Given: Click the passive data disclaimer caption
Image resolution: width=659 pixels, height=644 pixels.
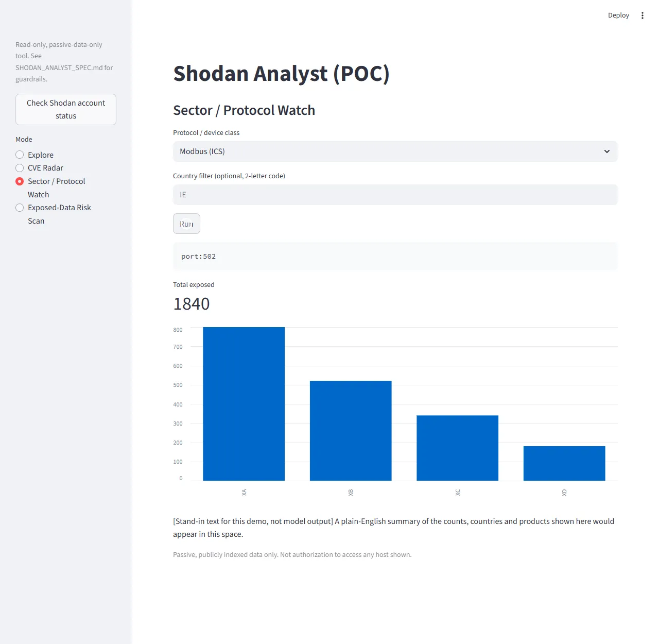Looking at the screenshot, I should (x=292, y=555).
